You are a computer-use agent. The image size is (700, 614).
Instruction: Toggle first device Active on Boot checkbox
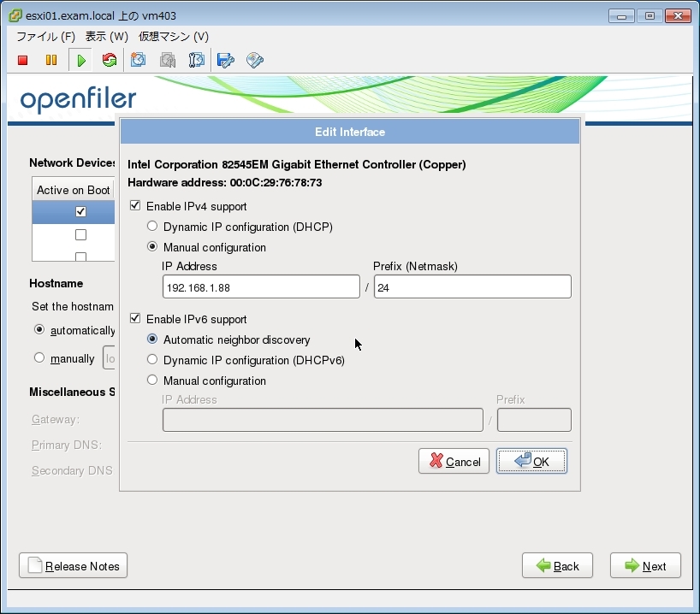click(80, 211)
